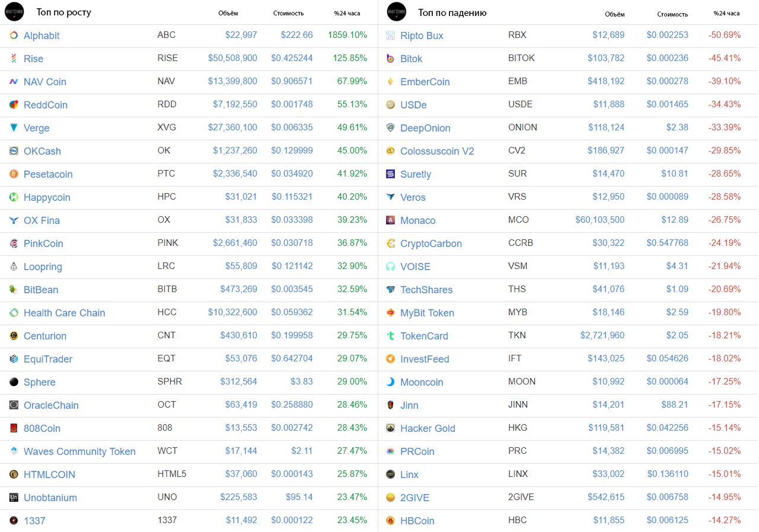This screenshot has height=532, width=759.
Task: Sort losers by Стоимость column header
Action: 673,14
